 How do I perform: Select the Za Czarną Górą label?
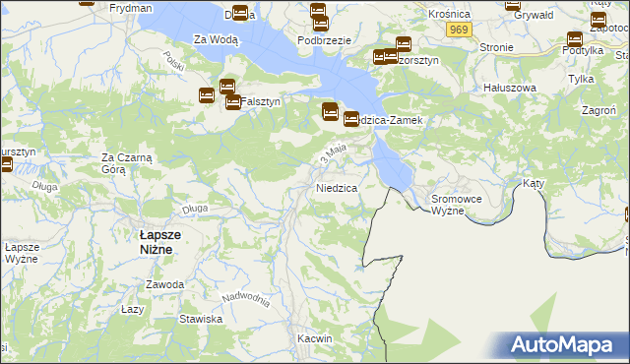point(127,163)
